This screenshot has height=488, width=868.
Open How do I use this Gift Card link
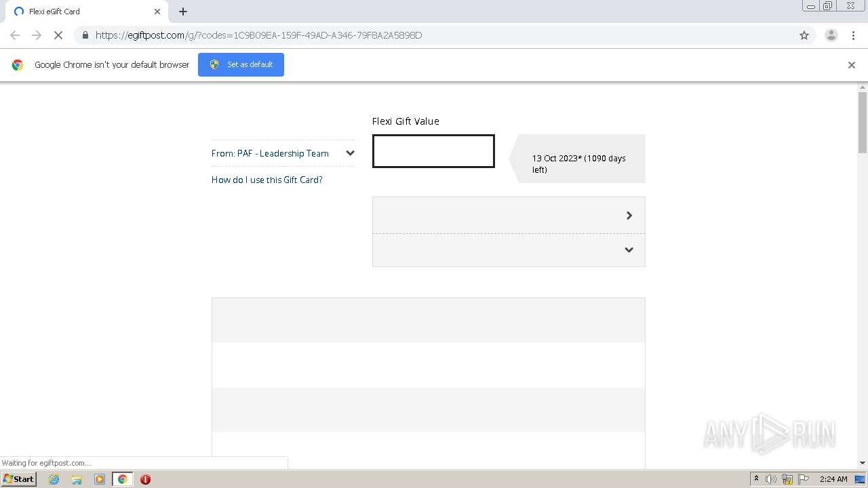267,180
